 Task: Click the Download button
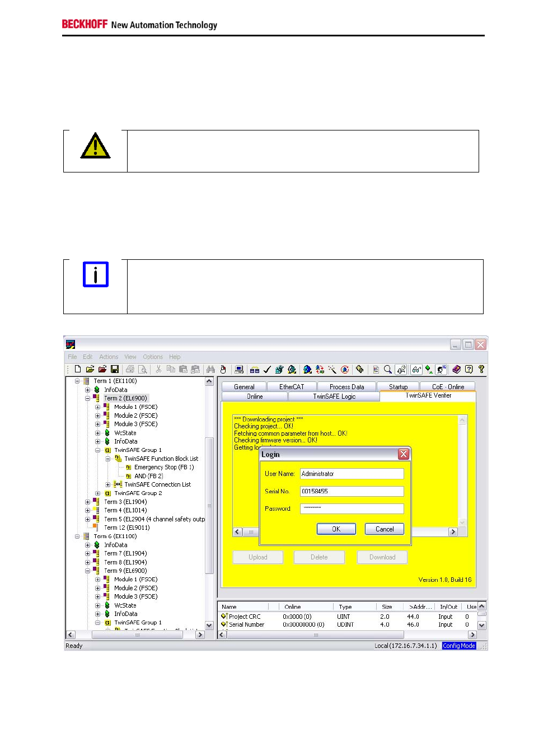(x=382, y=557)
